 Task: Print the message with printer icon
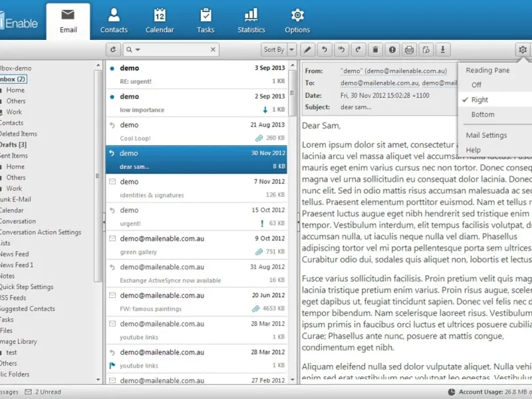[x=409, y=50]
